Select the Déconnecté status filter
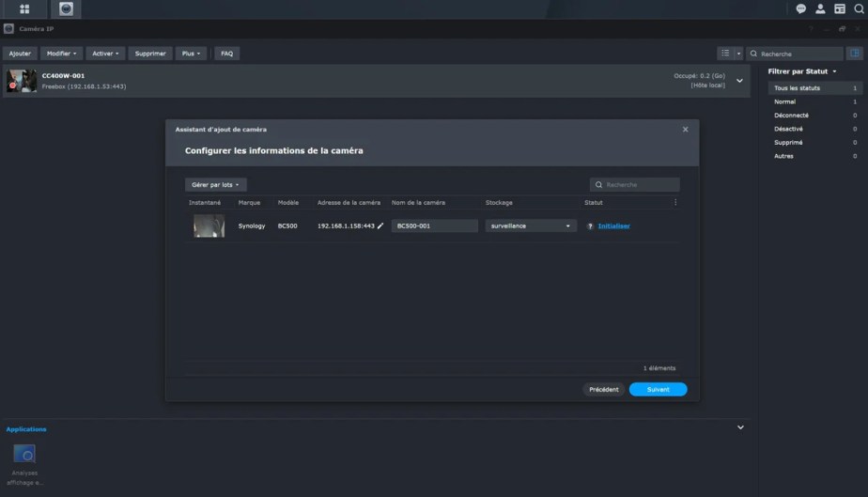The width and height of the screenshot is (868, 497). tap(791, 116)
